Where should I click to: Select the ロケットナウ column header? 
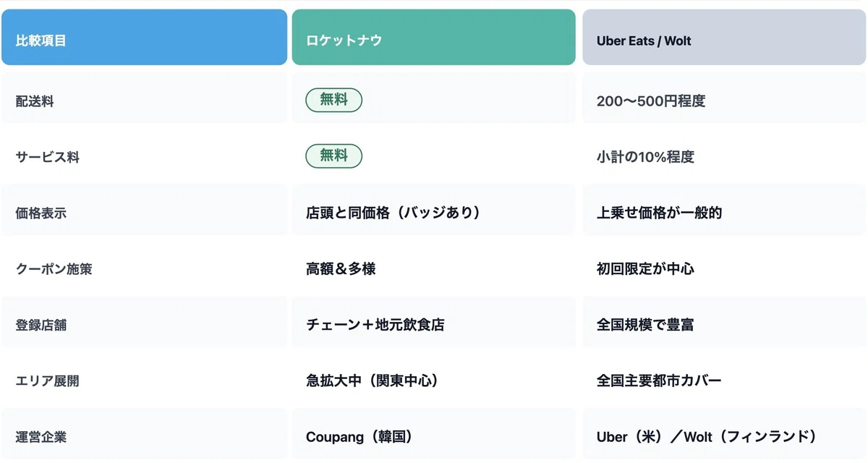click(434, 38)
